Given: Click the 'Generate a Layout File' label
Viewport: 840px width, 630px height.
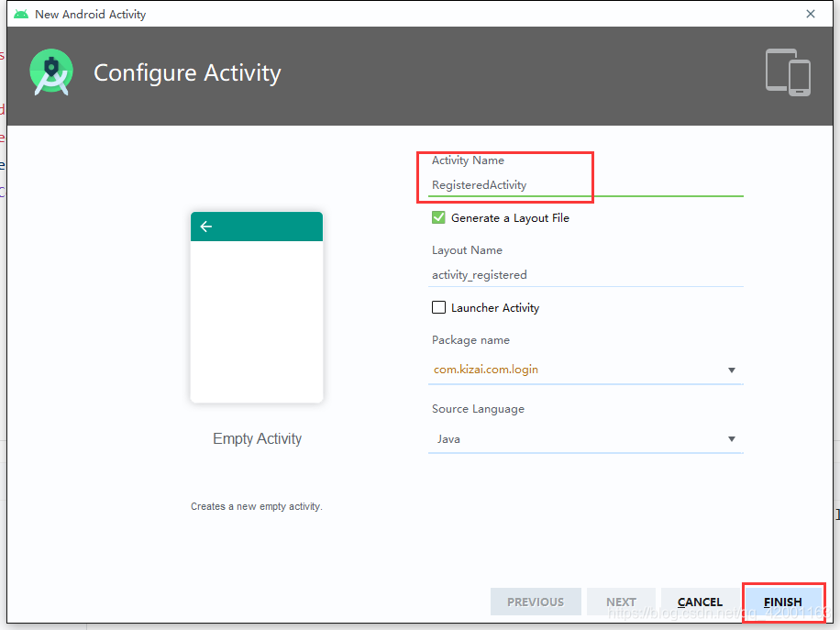Looking at the screenshot, I should 510,218.
